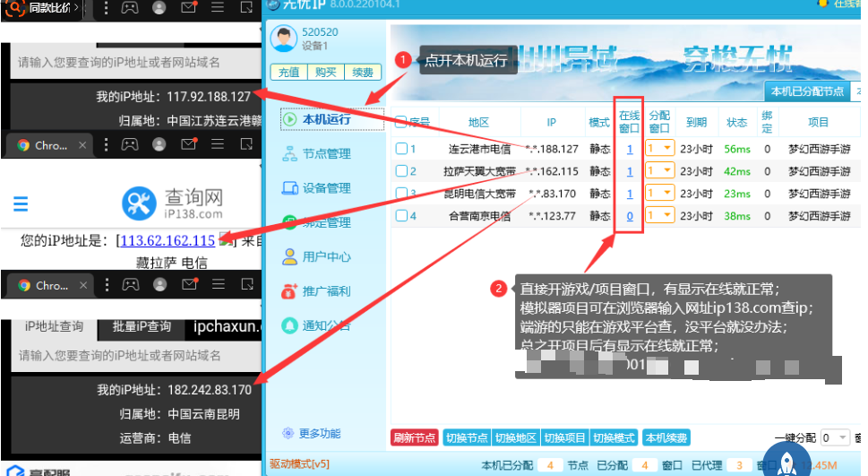Screen dimensions: 868x476
Task: Open 本机运行 from the sidebar
Action: 326,119
